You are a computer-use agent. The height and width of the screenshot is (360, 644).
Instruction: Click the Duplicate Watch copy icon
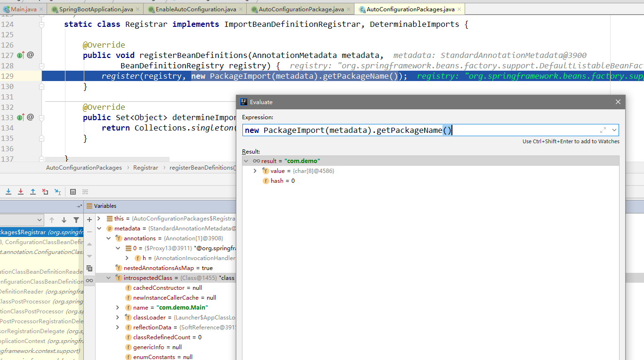coord(89,268)
